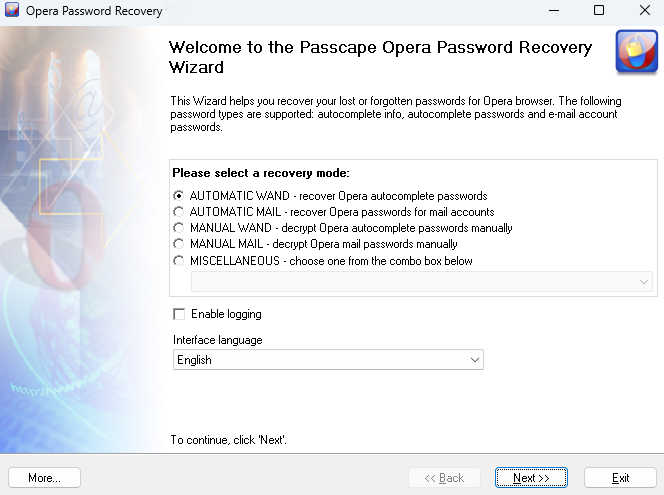Select AUTOMATIC WAND recovery mode
The height and width of the screenshot is (495, 664).
(x=179, y=196)
